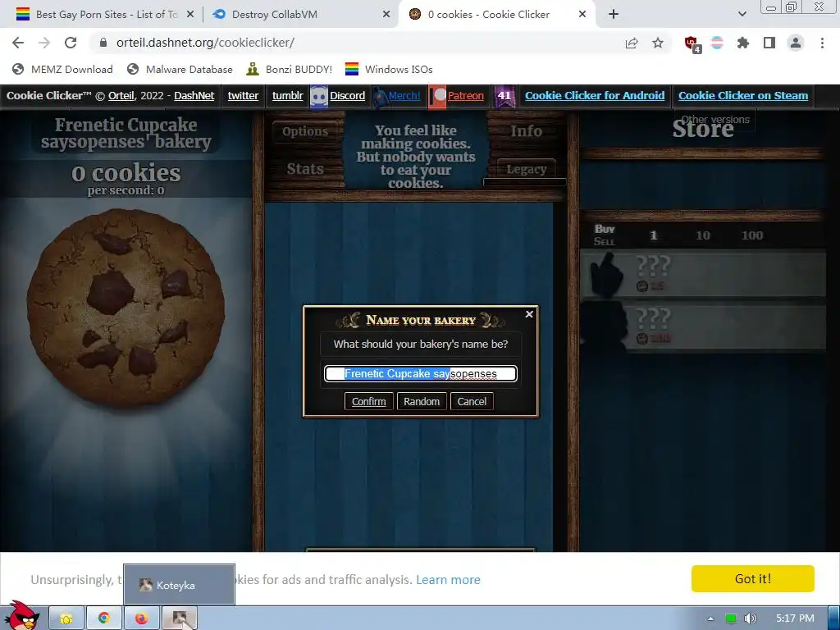Buy the second unknown store building
840x630 pixels.
tap(703, 326)
